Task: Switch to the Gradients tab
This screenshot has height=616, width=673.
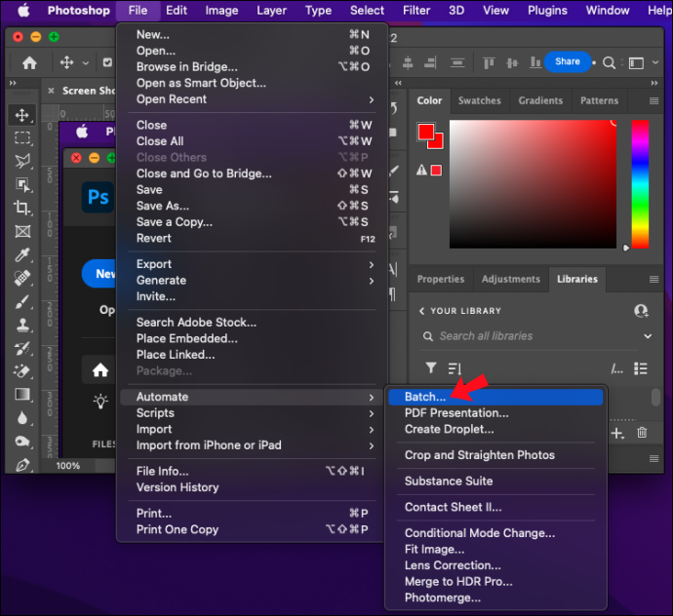Action: [x=540, y=100]
